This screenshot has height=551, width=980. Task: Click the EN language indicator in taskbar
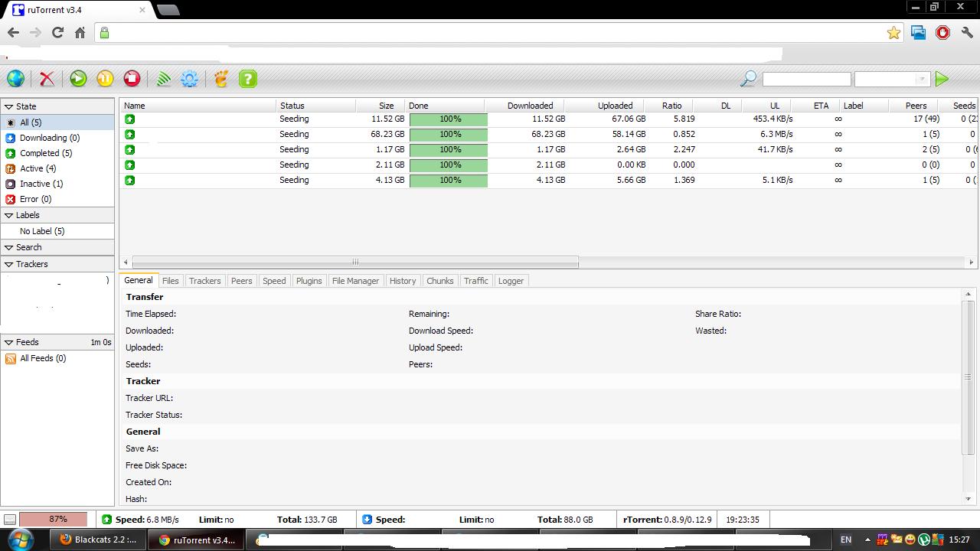click(846, 540)
